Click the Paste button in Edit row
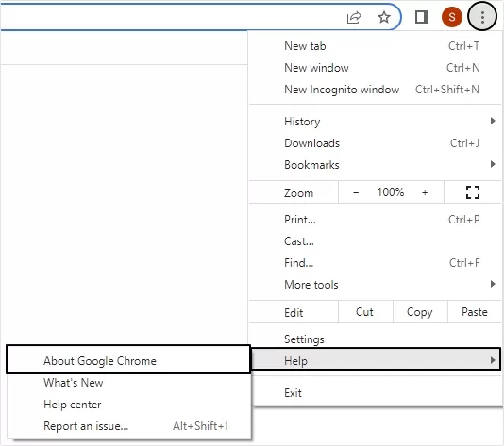This screenshot has height=446, width=504. (475, 312)
